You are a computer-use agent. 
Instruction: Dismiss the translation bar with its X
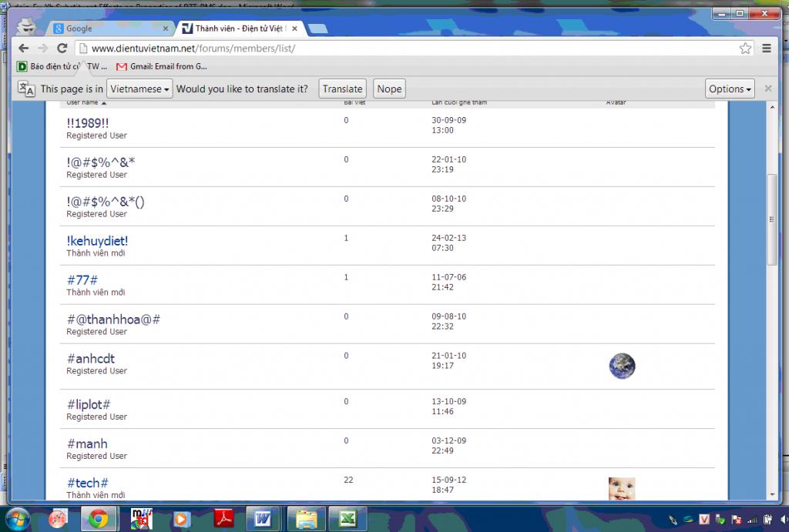click(768, 89)
